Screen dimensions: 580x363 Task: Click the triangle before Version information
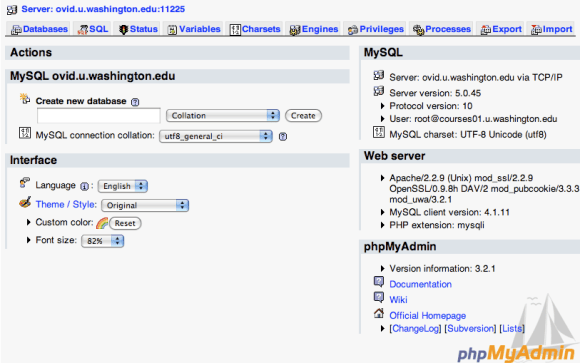[x=382, y=269]
